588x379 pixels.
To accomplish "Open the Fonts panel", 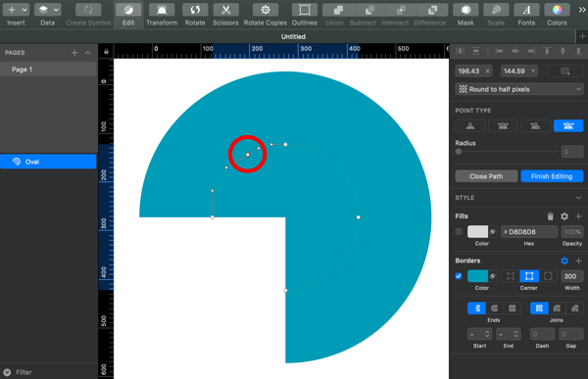I will coord(526,10).
